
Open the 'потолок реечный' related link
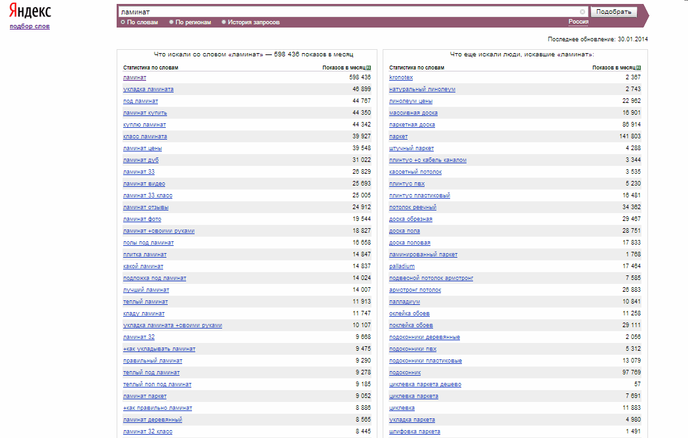point(413,208)
